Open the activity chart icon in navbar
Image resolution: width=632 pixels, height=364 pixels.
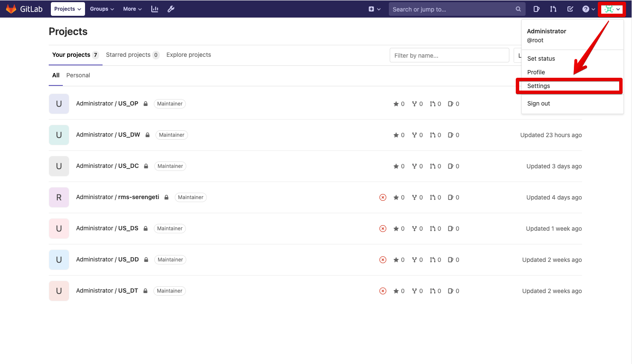pyautogui.click(x=155, y=9)
